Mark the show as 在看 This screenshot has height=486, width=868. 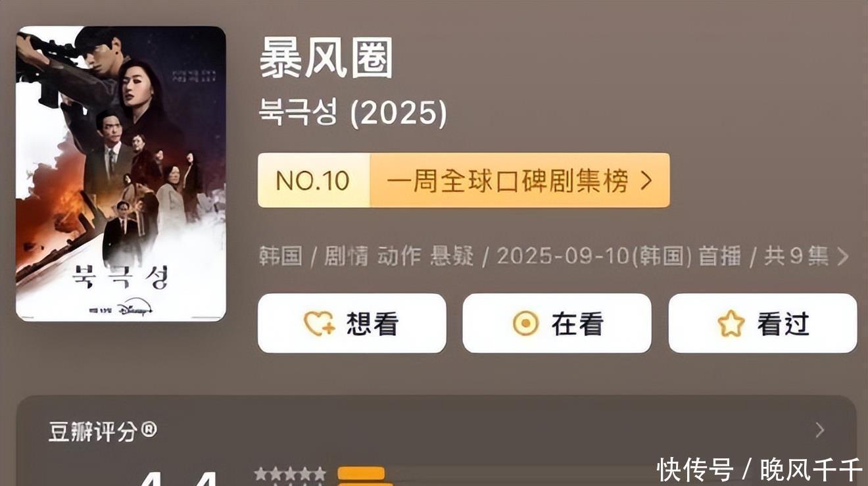point(557,323)
